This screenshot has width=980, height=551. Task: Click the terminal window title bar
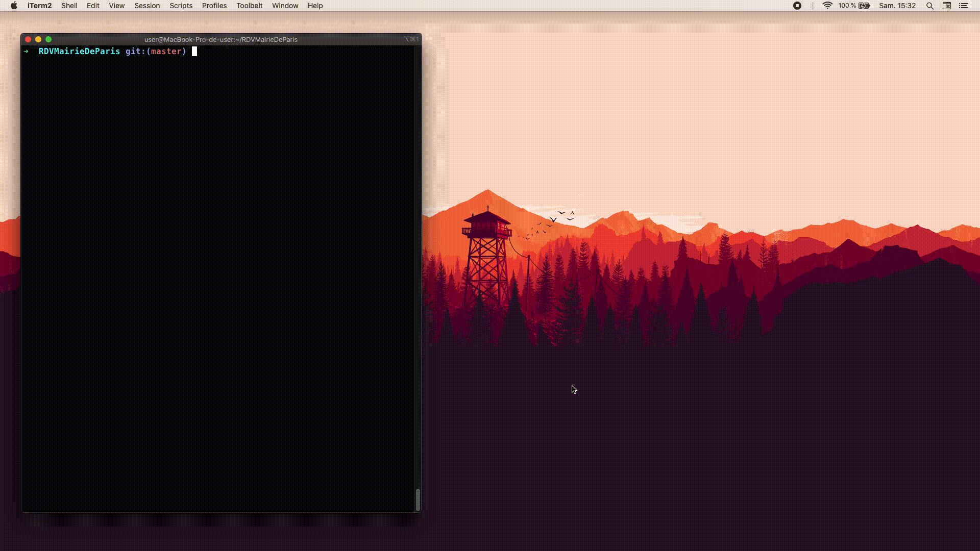tap(220, 39)
